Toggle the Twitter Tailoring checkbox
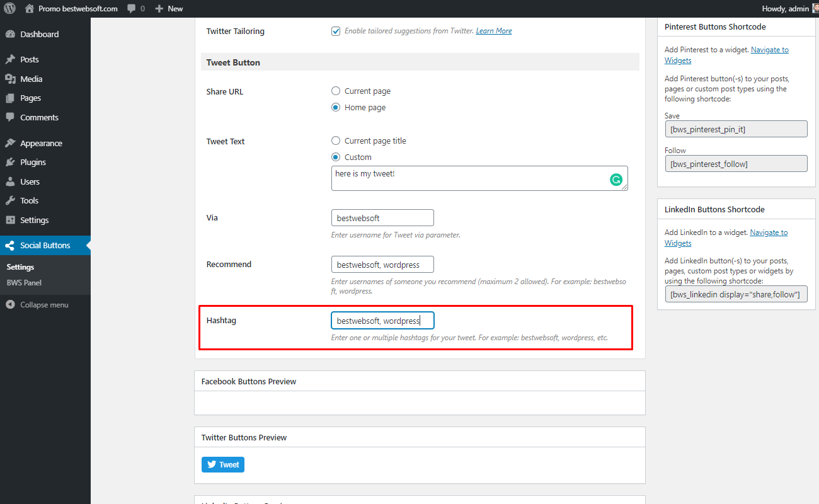 pyautogui.click(x=336, y=31)
